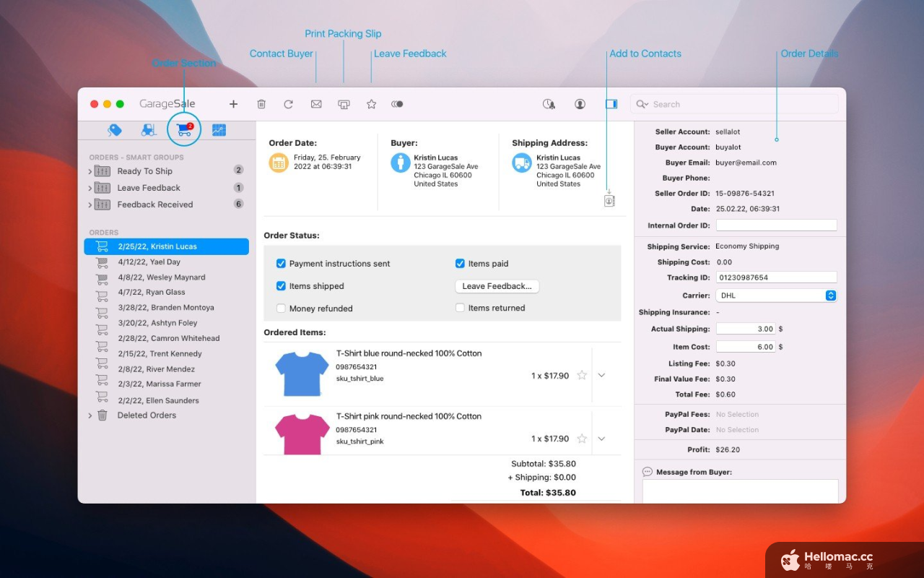Click PayPal Fees No Selection value
Screen dimensions: 924x578
pos(737,415)
